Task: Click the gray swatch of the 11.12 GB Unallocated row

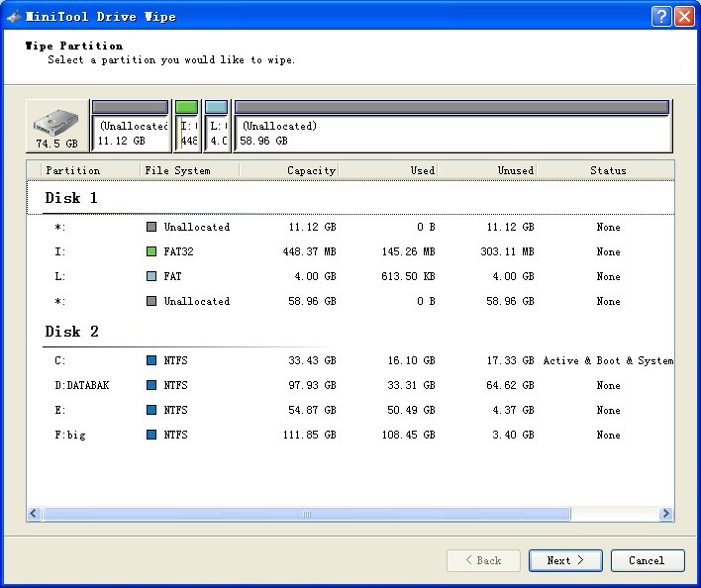Action: point(151,227)
